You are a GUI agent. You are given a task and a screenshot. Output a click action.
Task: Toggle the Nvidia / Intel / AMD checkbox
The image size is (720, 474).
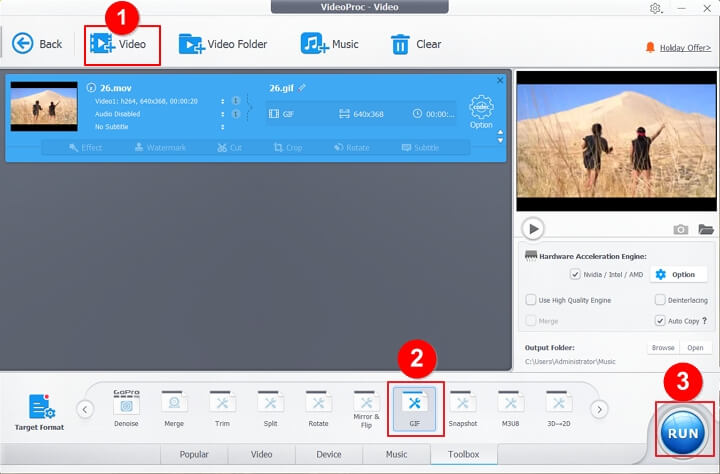coord(575,274)
